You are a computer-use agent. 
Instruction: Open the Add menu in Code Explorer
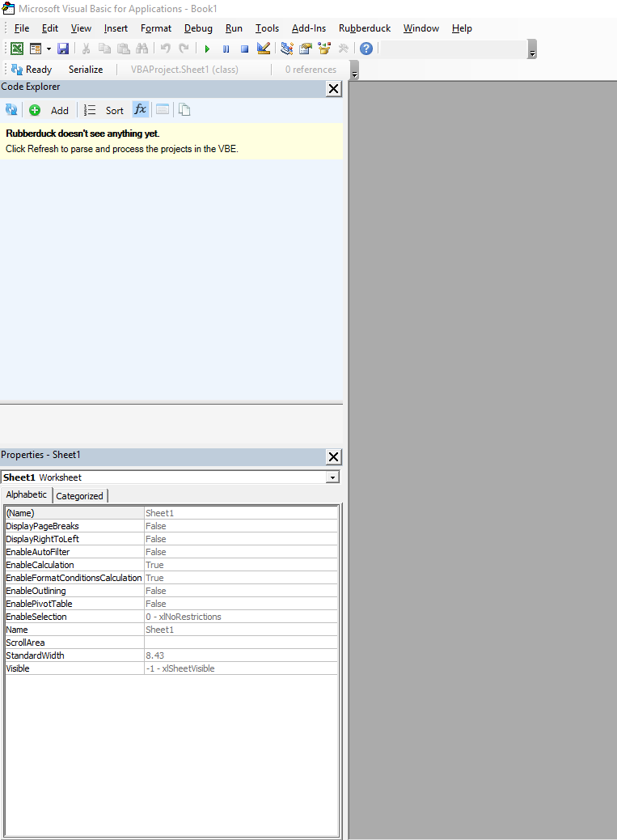click(x=59, y=110)
